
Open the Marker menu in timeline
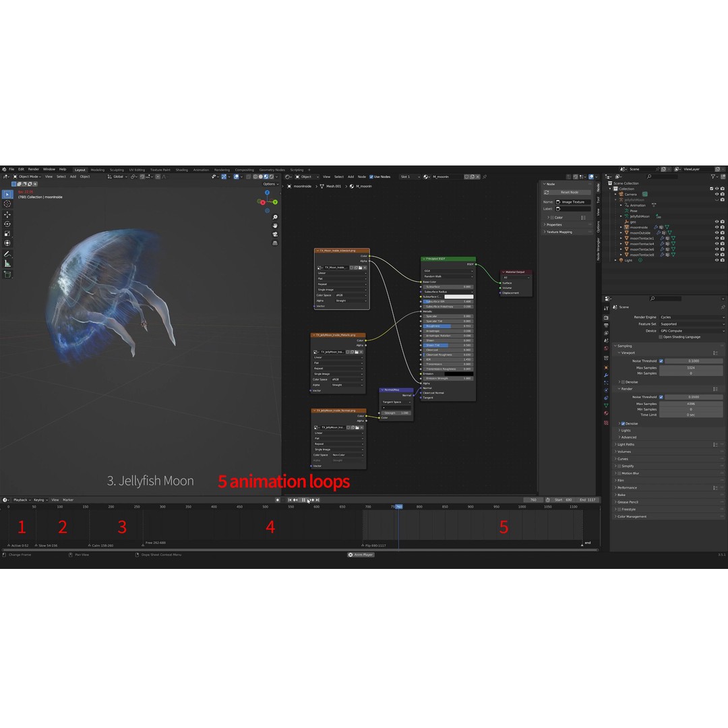point(68,500)
